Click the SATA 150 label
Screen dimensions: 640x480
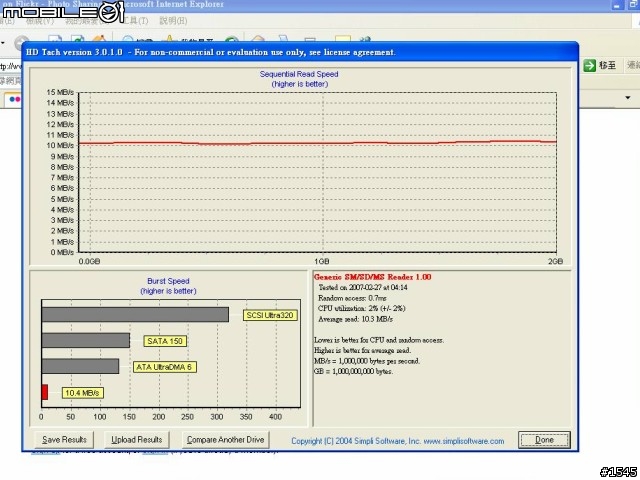click(165, 341)
